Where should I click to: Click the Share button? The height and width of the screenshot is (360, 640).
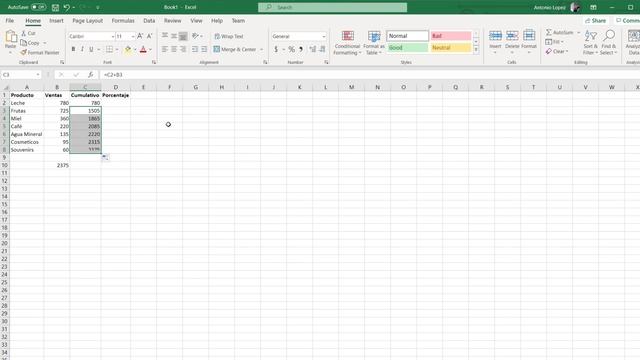click(x=596, y=20)
